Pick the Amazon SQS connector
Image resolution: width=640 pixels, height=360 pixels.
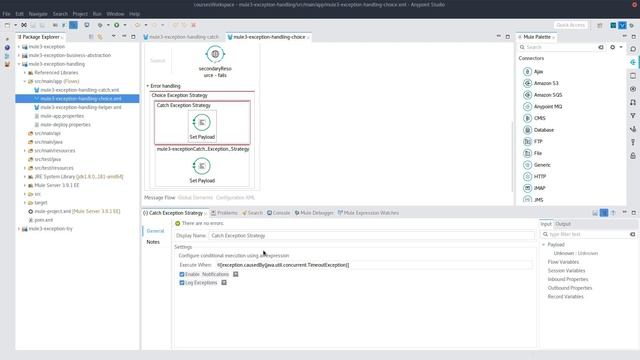[542, 95]
